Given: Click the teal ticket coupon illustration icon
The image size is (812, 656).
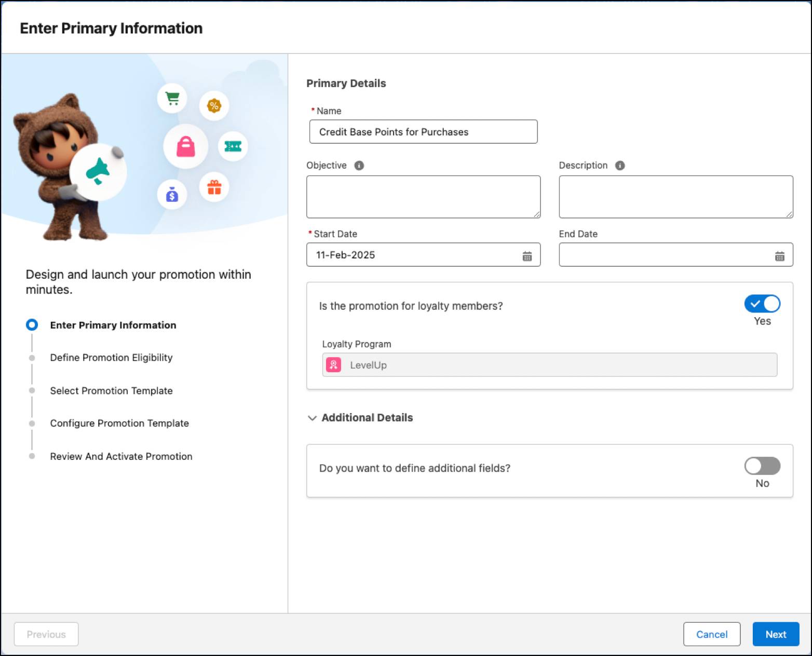Looking at the screenshot, I should click(x=233, y=147).
